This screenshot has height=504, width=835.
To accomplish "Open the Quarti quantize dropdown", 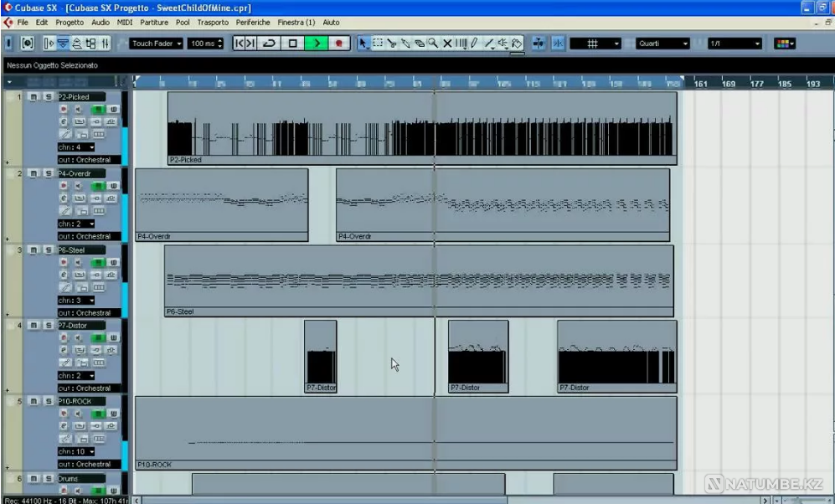I will pyautogui.click(x=662, y=44).
